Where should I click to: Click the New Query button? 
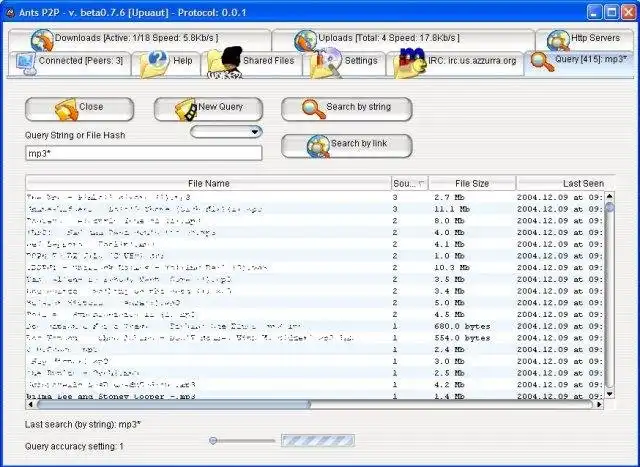pos(208,109)
